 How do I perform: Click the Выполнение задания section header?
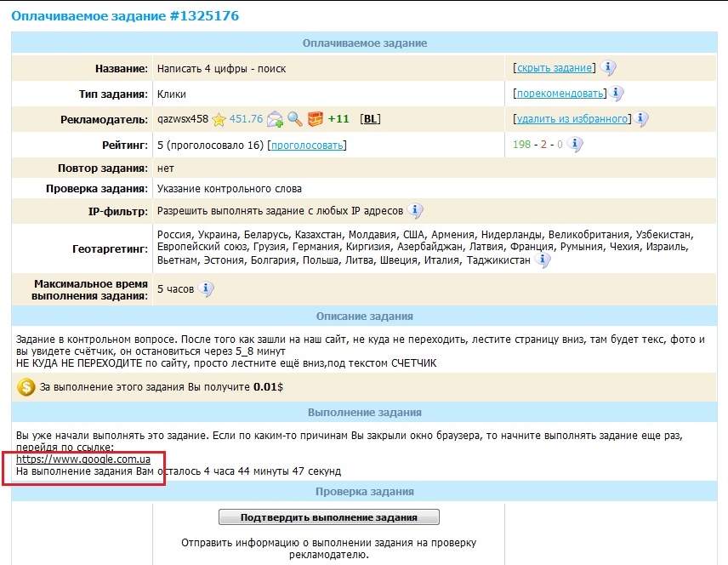click(365, 413)
